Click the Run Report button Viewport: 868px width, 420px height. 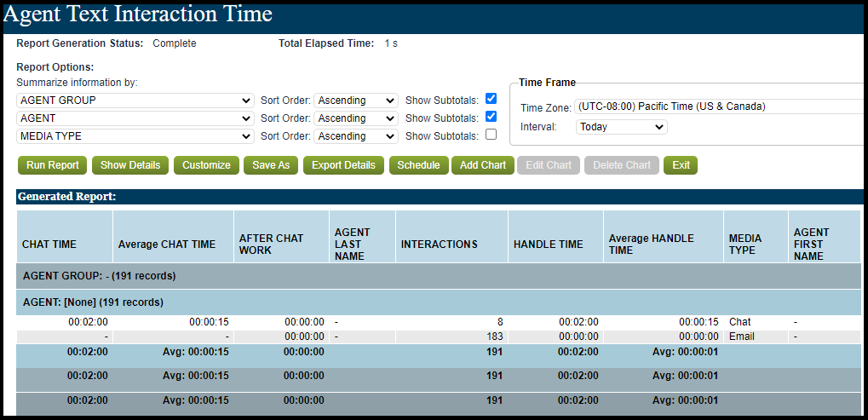click(x=53, y=165)
